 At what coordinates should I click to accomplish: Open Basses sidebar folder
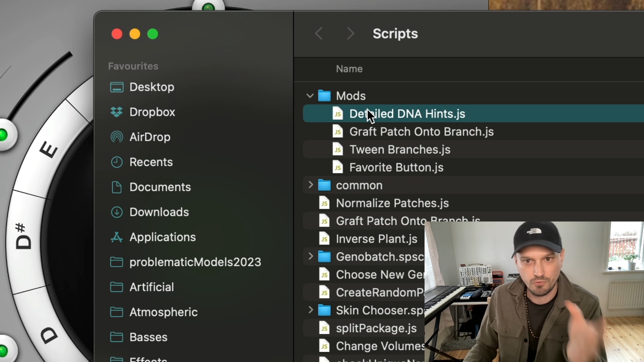139,337
